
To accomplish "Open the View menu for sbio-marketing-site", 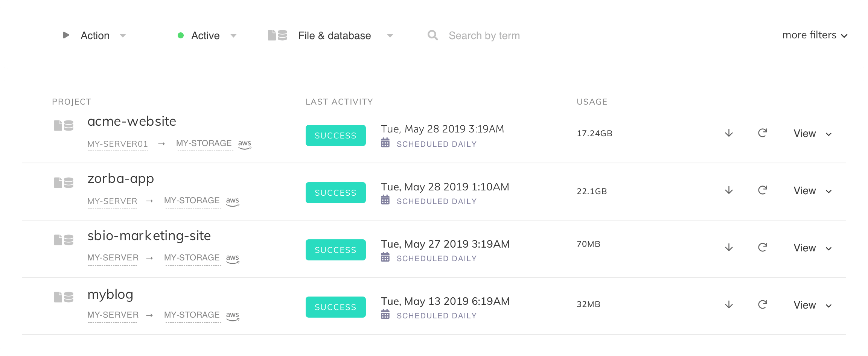I will tap(812, 248).
